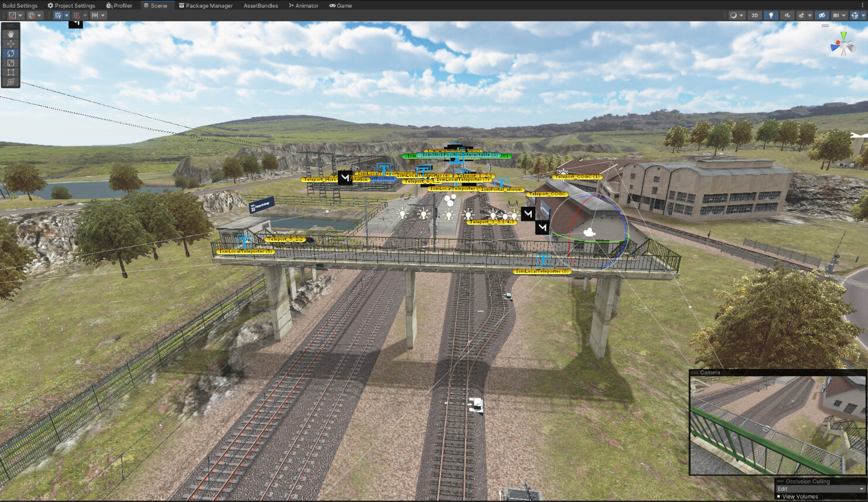Viewport: 868px width, 502px height.
Task: Select the Hand (view) tool
Action: pos(11,34)
